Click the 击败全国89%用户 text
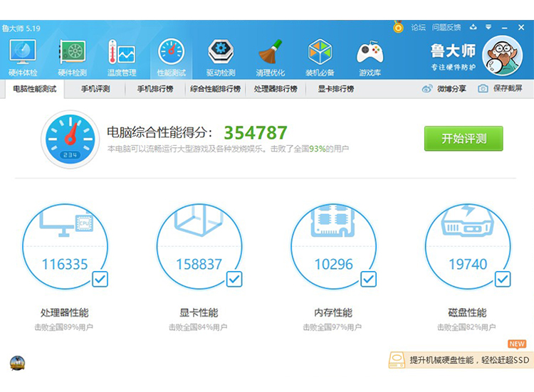The image size is (534, 392). coord(63,327)
